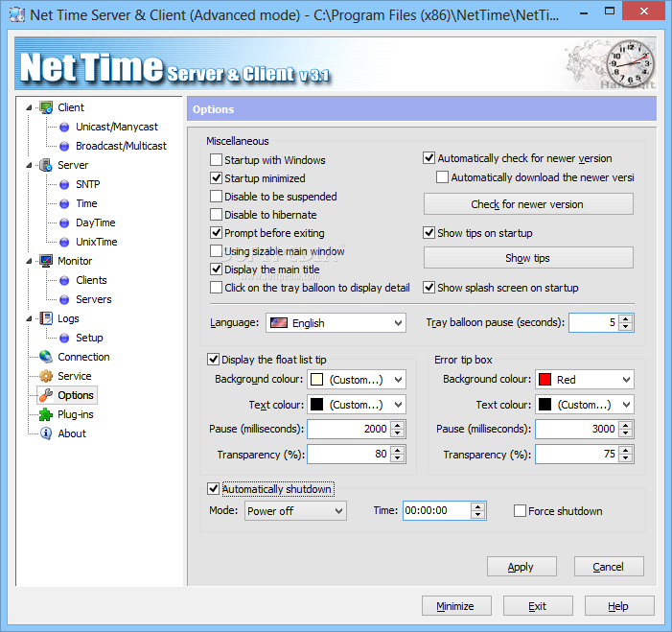Uncheck Automatically shutdown
This screenshot has height=632, width=672.
[x=213, y=489]
